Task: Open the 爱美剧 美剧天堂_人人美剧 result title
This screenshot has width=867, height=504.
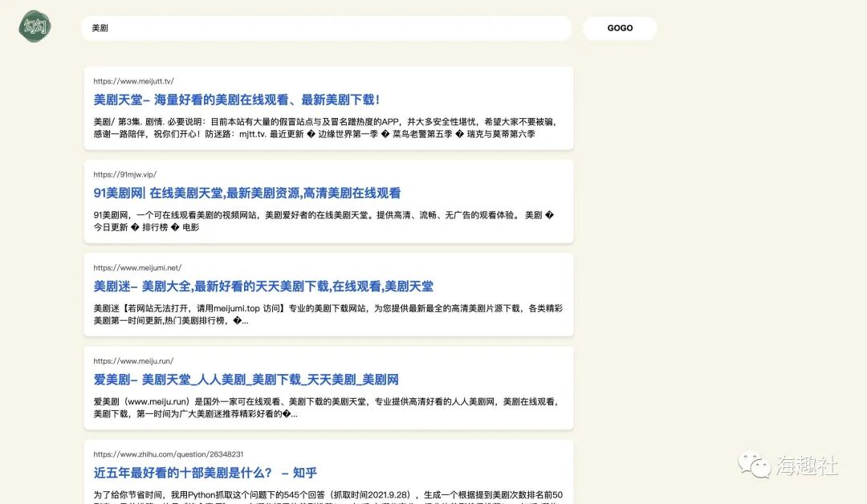Action: click(x=246, y=380)
